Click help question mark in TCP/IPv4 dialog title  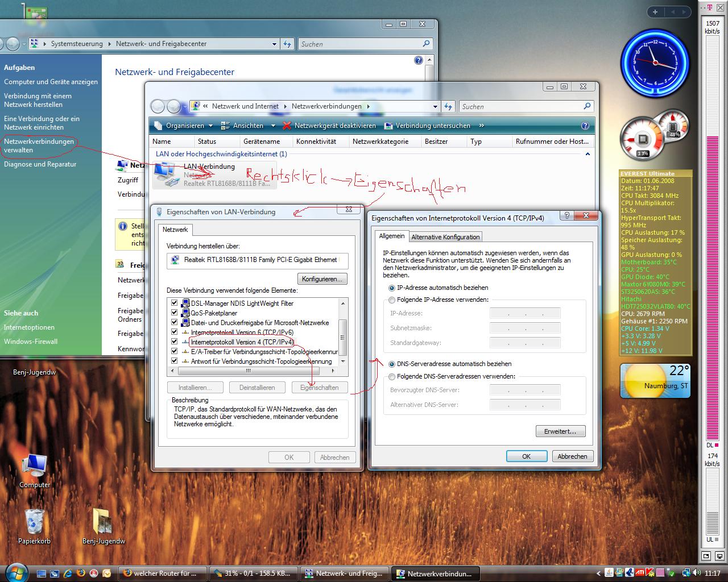click(x=566, y=215)
